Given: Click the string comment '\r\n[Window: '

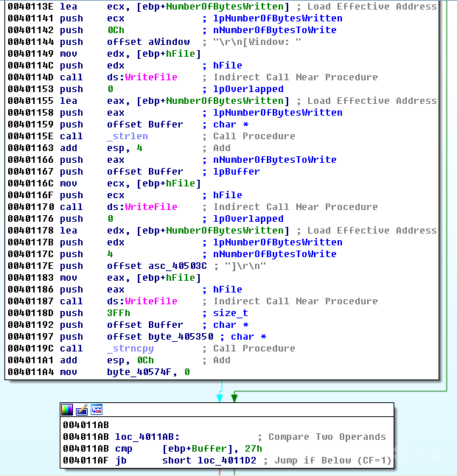Looking at the screenshot, I should pyautogui.click(x=257, y=42).
